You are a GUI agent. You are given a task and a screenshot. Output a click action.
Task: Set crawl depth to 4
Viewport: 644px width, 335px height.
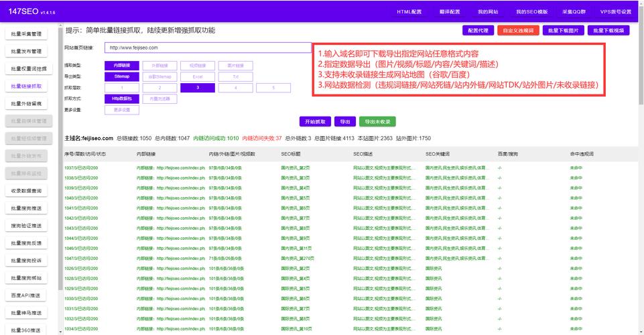pyautogui.click(x=235, y=88)
